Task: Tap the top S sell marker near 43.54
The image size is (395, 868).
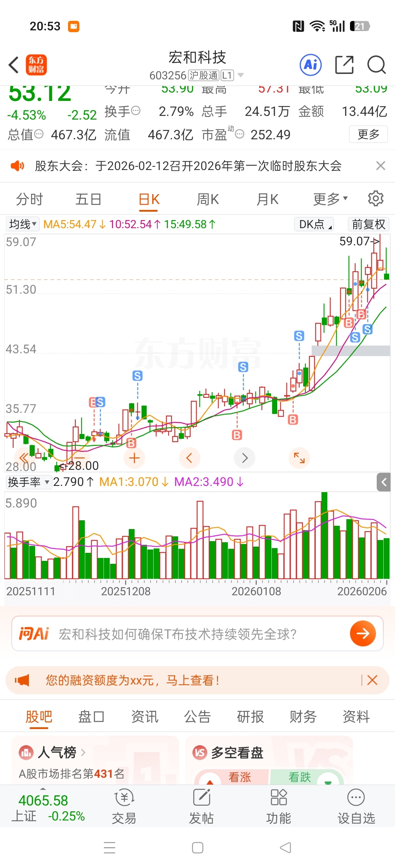Action: click(x=299, y=336)
